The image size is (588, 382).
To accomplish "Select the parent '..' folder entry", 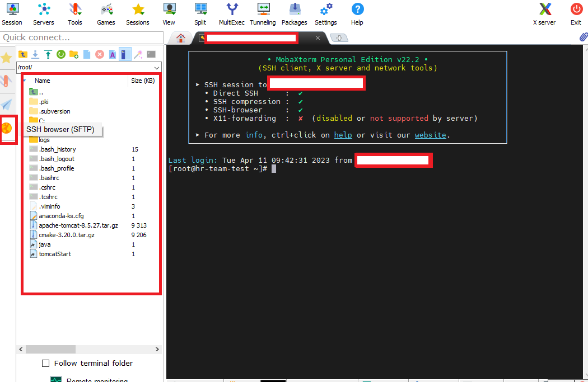I will (36, 92).
